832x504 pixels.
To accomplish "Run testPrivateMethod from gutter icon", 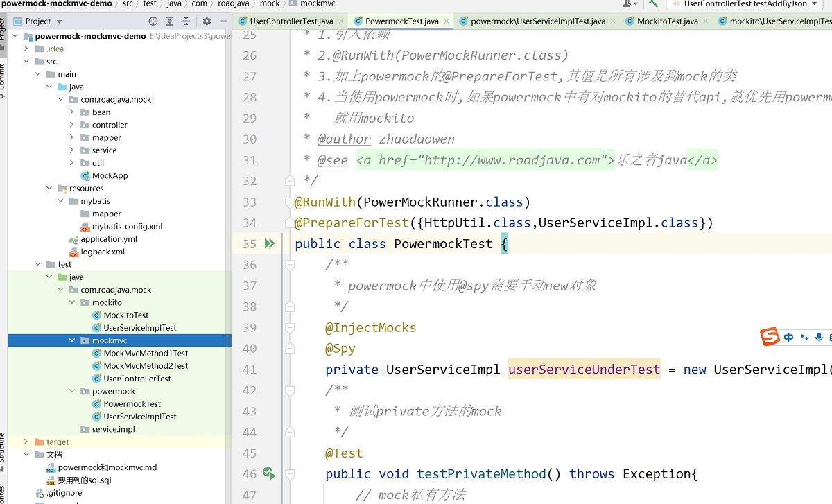I will (269, 473).
